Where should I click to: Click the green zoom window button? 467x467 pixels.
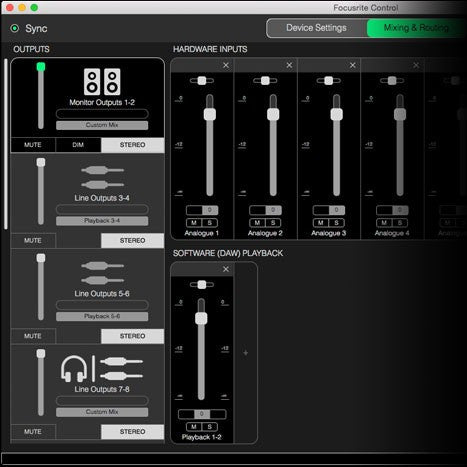click(x=34, y=7)
